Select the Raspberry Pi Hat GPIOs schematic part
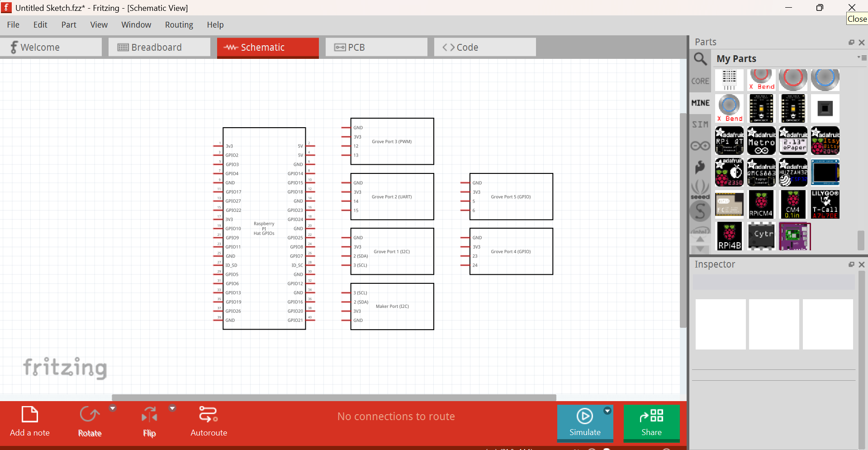 click(x=264, y=229)
